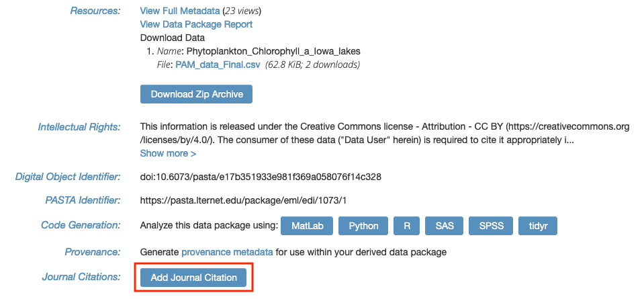Select the SAS code generation button
Image resolution: width=644 pixels, height=299 pixels.
[445, 226]
